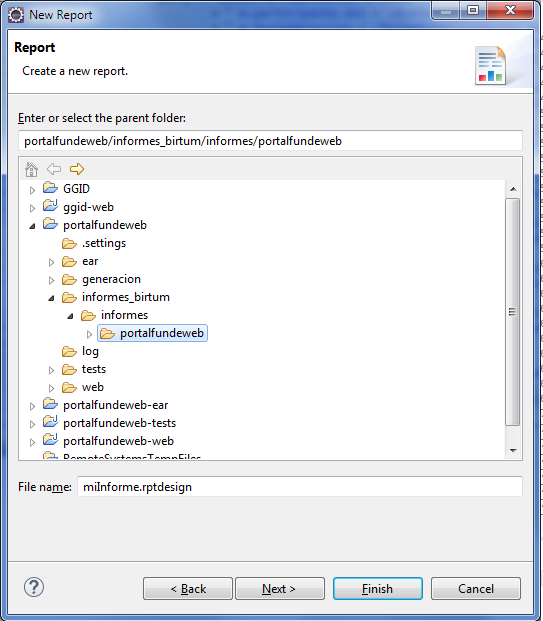Click the File name input field
Screen dimensions: 543x621
(x=300, y=486)
